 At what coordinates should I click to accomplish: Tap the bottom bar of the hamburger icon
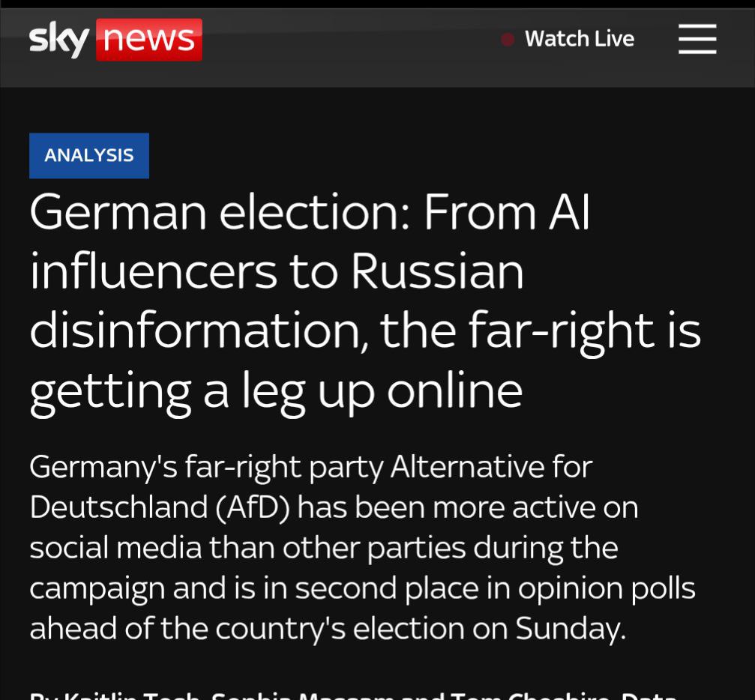(697, 52)
